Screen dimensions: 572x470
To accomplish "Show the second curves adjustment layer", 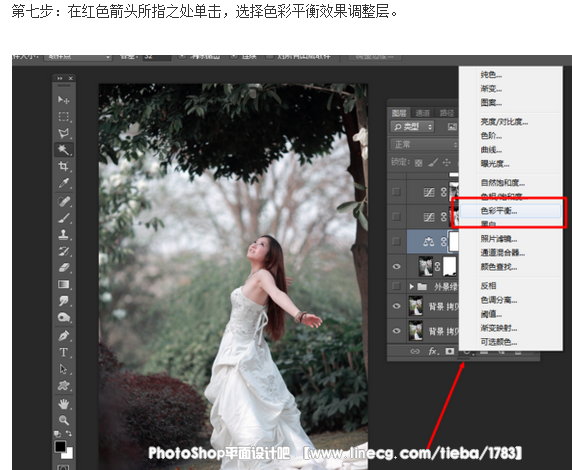I will tap(396, 217).
